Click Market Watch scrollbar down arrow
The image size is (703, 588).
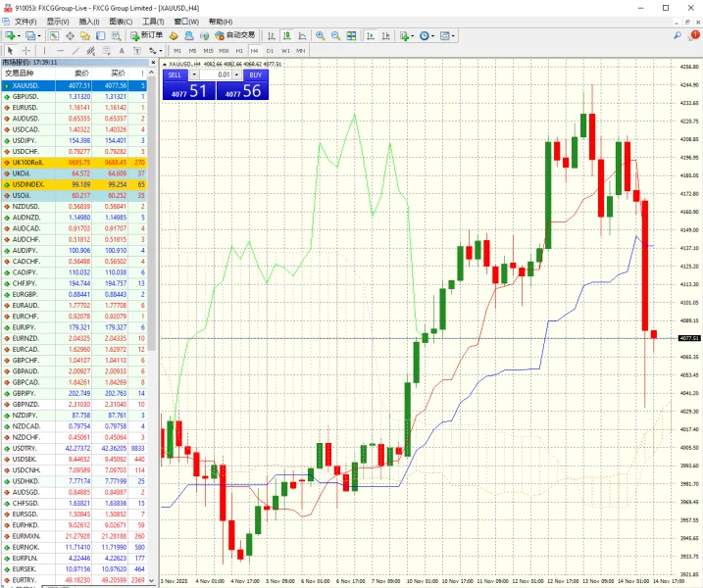(152, 580)
